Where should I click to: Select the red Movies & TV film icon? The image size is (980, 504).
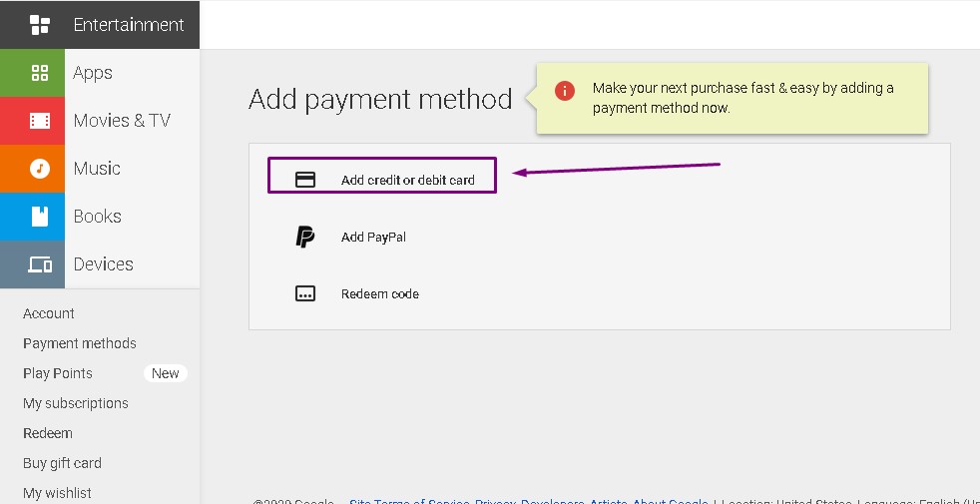33,121
